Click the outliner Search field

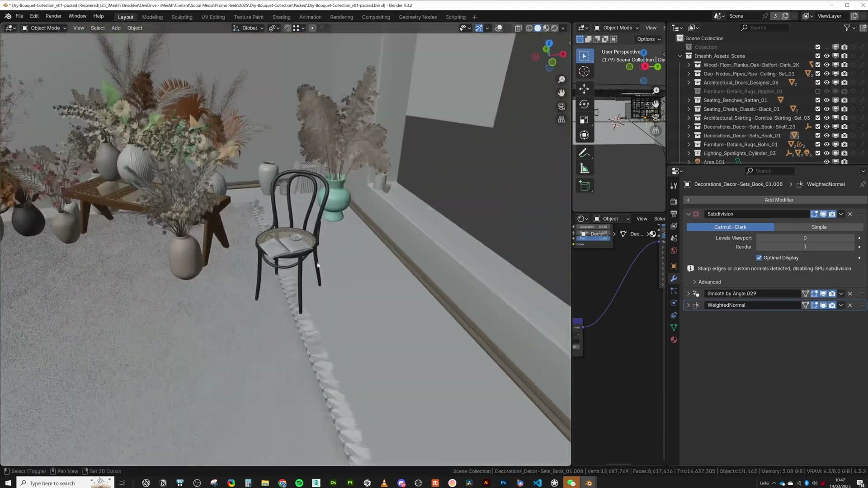[x=764, y=28]
